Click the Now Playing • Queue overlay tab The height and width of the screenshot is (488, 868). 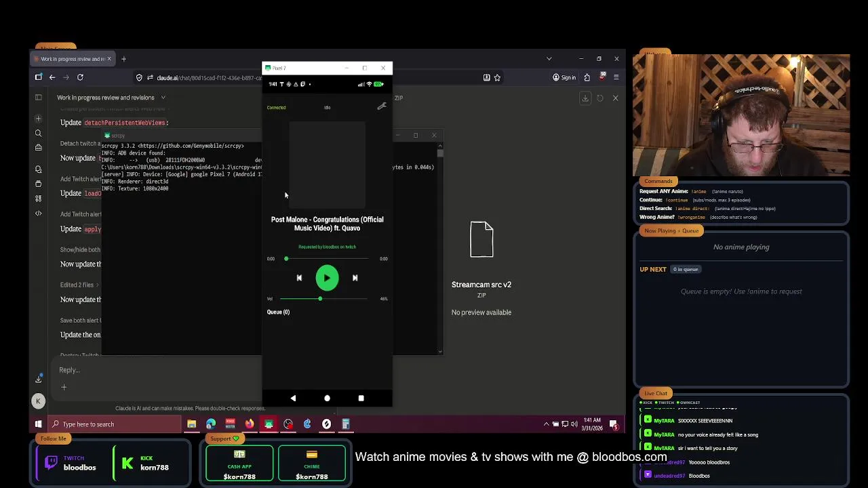pyautogui.click(x=671, y=230)
